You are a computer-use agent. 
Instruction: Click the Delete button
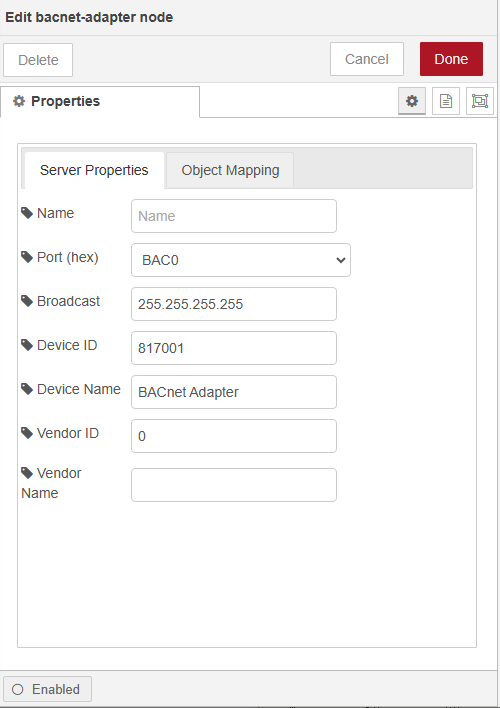pos(38,60)
